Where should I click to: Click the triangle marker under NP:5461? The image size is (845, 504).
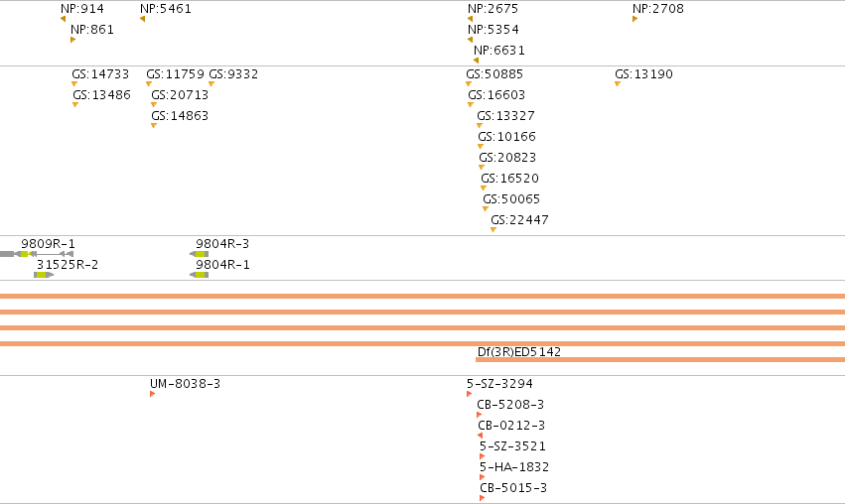(x=142, y=19)
